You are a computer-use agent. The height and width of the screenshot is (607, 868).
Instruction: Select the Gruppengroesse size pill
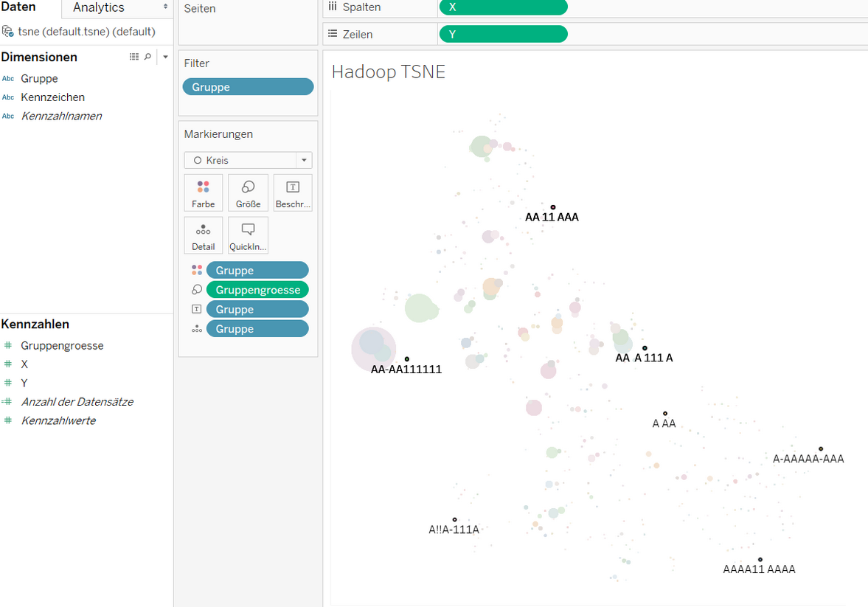click(257, 290)
